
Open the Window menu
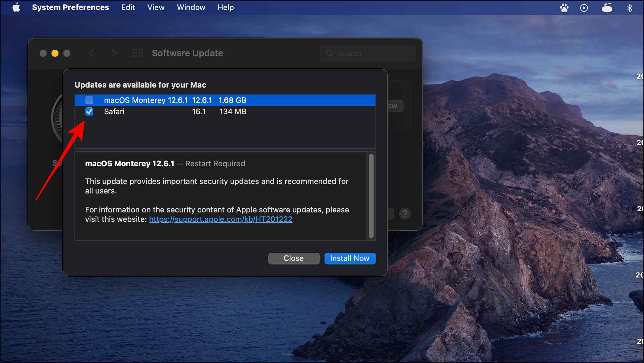191,7
